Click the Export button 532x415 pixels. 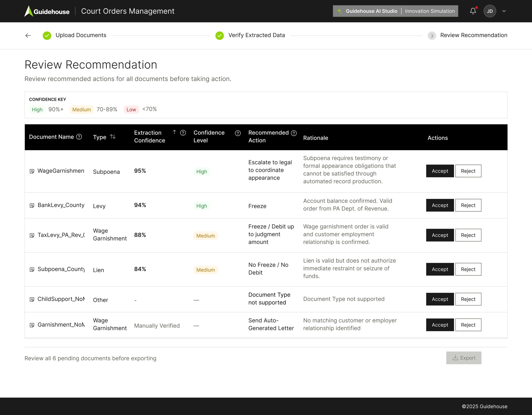[464, 358]
